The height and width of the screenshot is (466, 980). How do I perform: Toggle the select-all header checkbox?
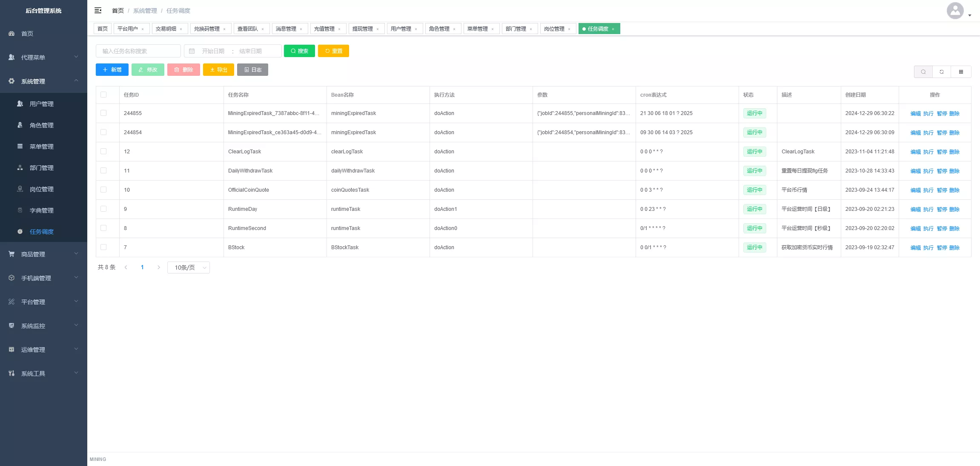[x=103, y=95]
